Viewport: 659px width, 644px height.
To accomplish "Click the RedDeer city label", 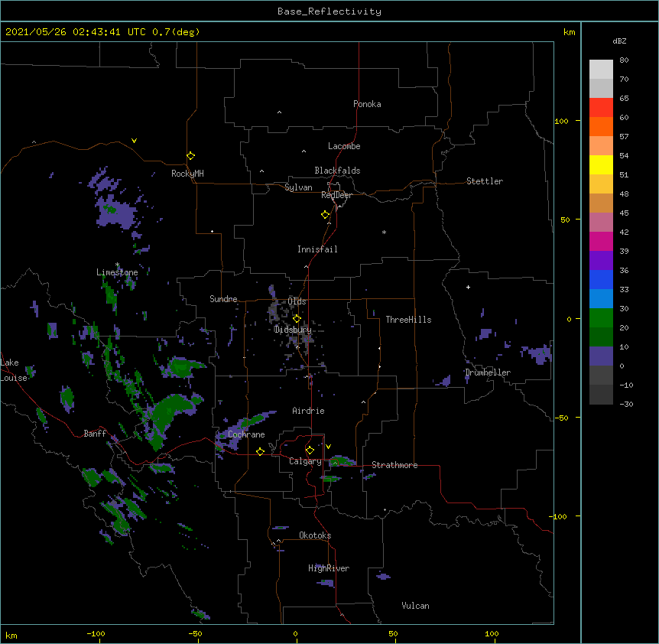I will 336,195.
